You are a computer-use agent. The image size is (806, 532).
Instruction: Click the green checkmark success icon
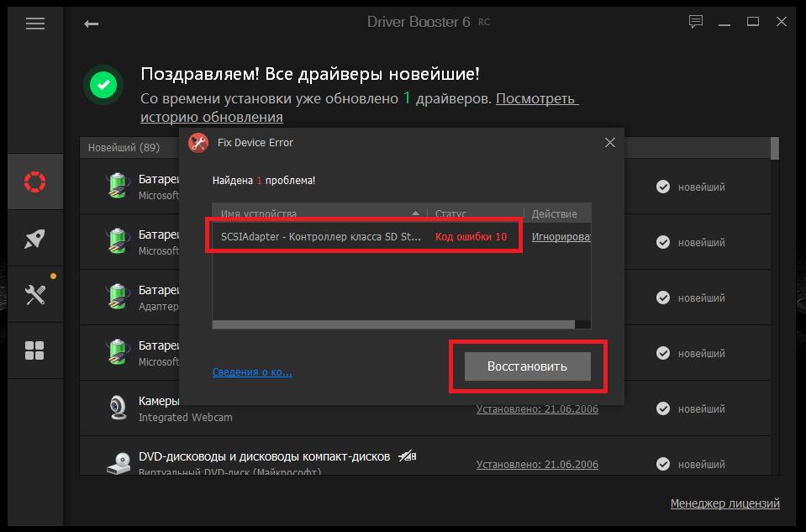tap(103, 85)
